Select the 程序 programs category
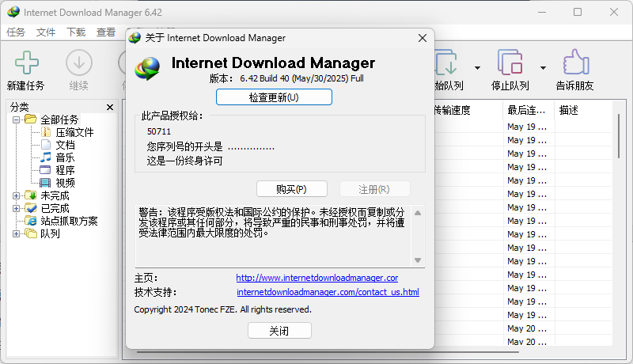 66,170
